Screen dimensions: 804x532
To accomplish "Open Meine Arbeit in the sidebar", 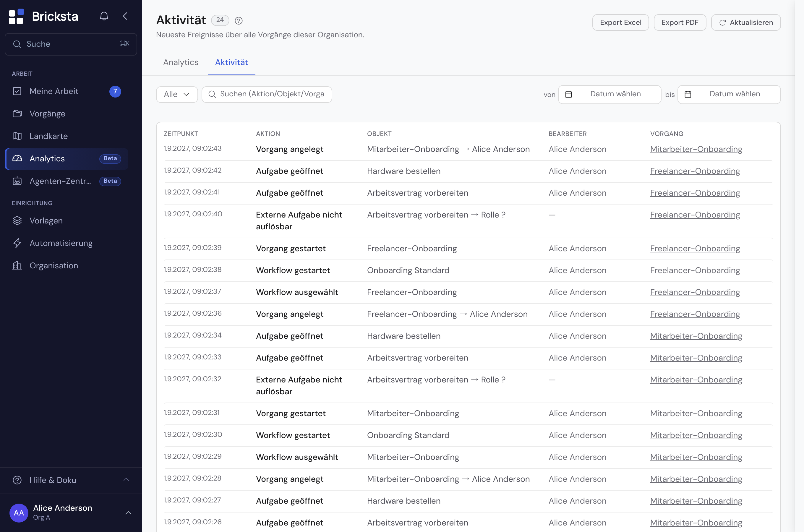I will tap(67, 91).
